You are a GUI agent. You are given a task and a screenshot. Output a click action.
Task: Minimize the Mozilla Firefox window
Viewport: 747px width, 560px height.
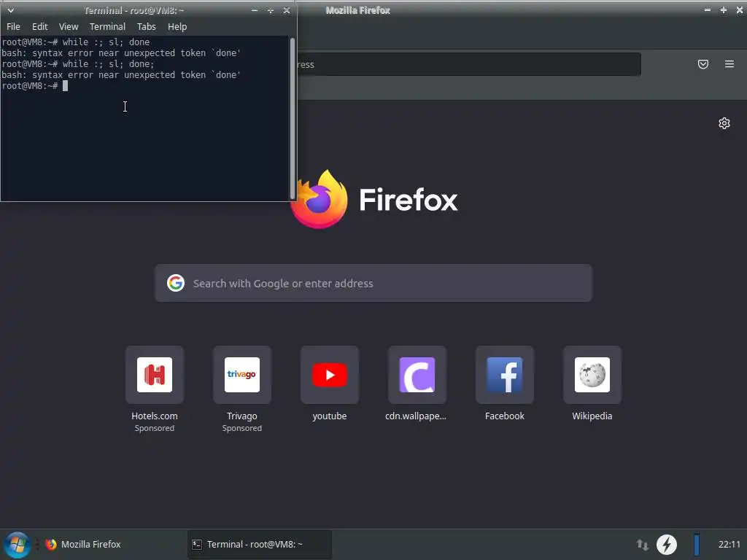707,10
